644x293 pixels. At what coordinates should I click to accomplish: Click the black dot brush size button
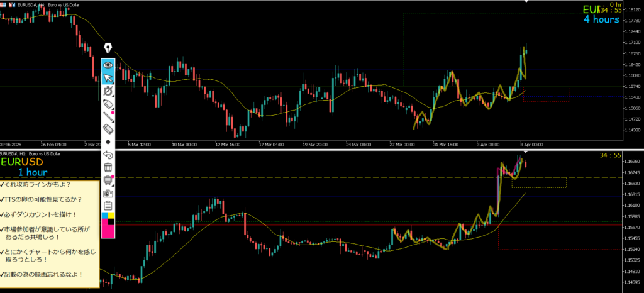tap(108, 142)
